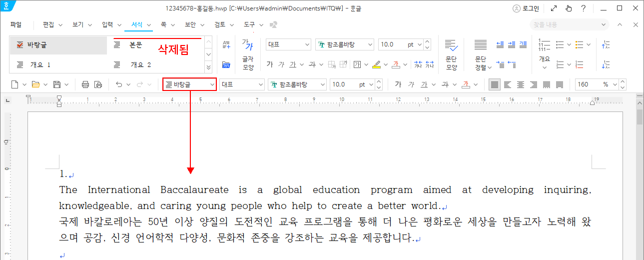This screenshot has height=260, width=644.
Task: Apply italic in the ribbon format row
Action: [281, 64]
